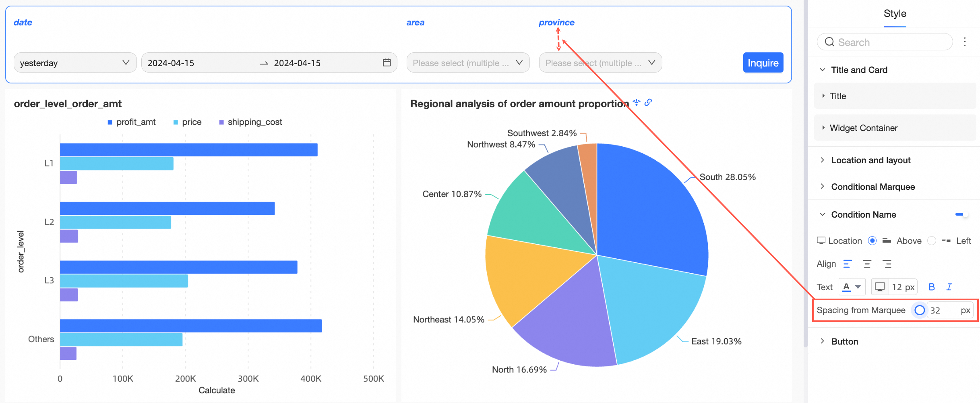Click the profit_amt legend marker
980x403 pixels.
coord(110,122)
